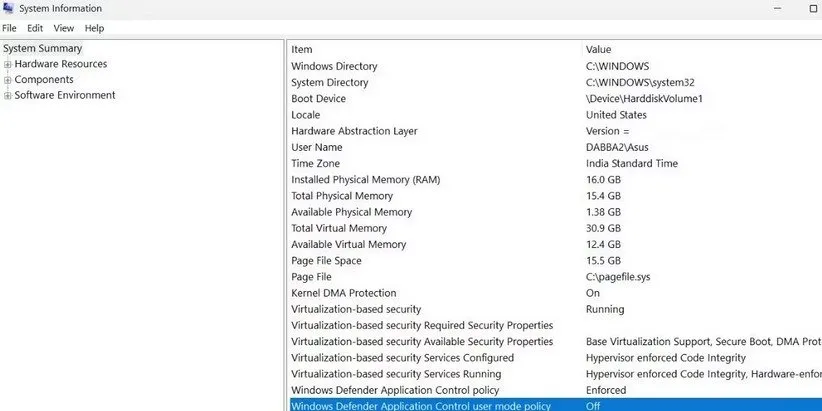Select the Boot Device row
822x411 pixels.
click(x=318, y=99)
